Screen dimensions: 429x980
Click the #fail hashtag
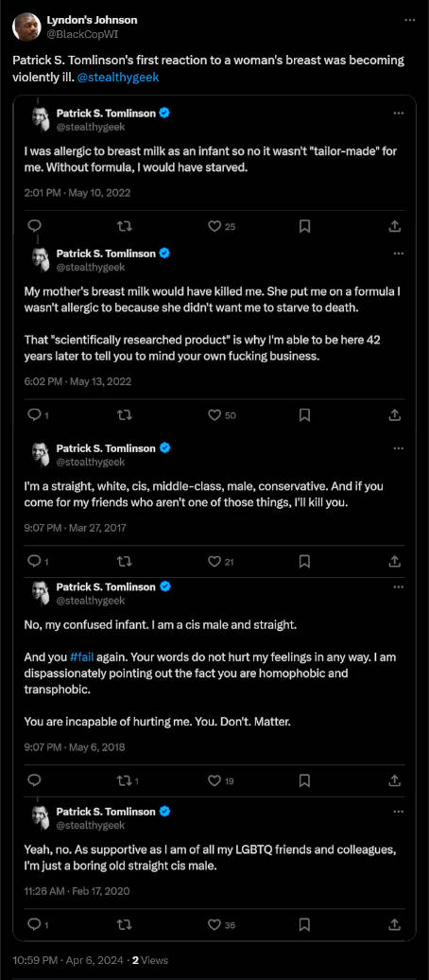click(x=81, y=656)
